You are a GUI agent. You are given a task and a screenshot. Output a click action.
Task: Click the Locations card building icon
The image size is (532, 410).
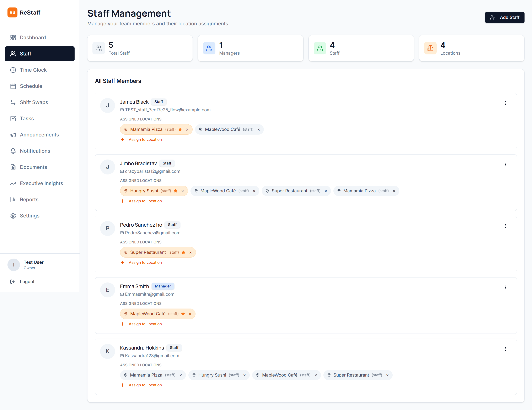[x=430, y=48]
